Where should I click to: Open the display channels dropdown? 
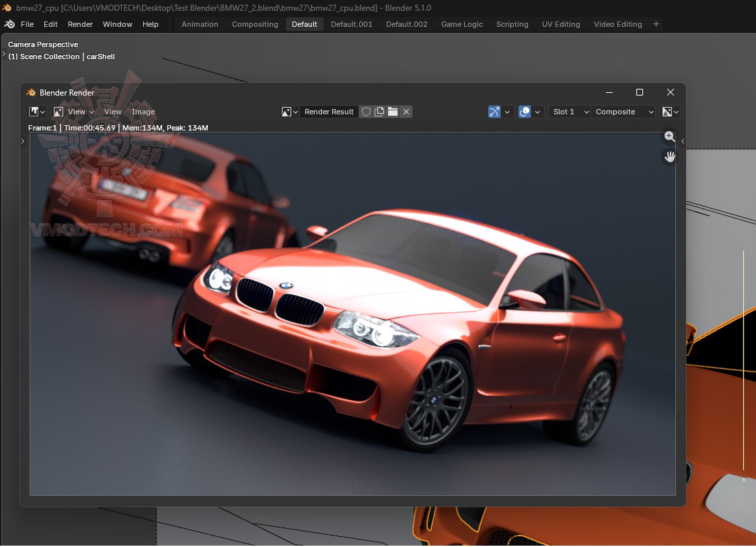click(670, 112)
